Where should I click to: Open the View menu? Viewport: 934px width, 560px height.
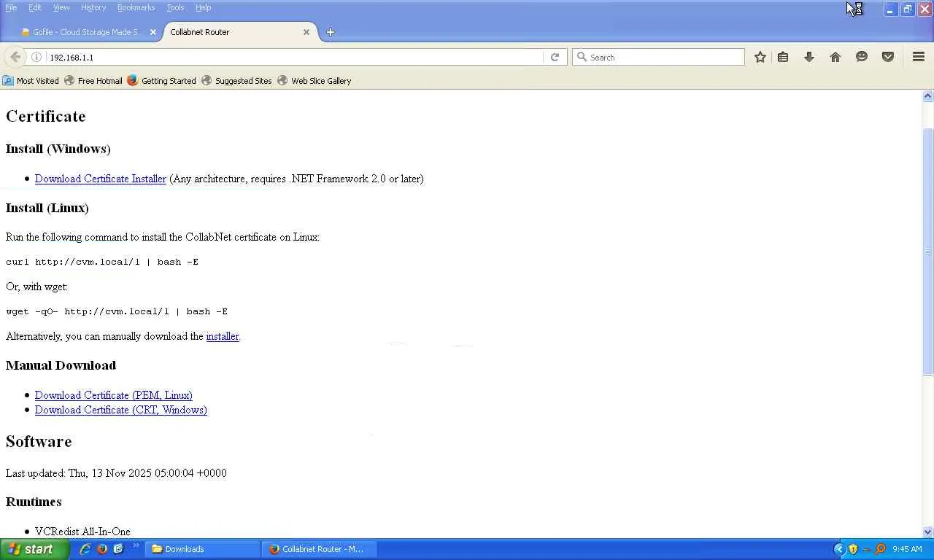pyautogui.click(x=61, y=7)
